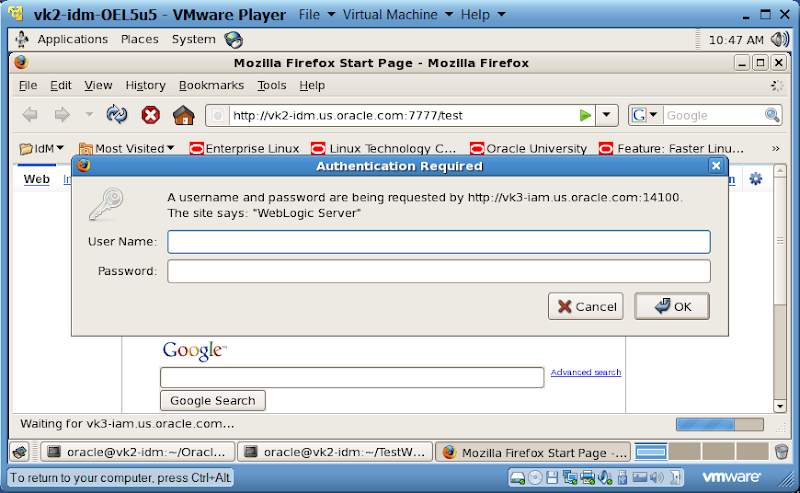
Task: Cancel the authentication dialog
Action: pos(586,306)
